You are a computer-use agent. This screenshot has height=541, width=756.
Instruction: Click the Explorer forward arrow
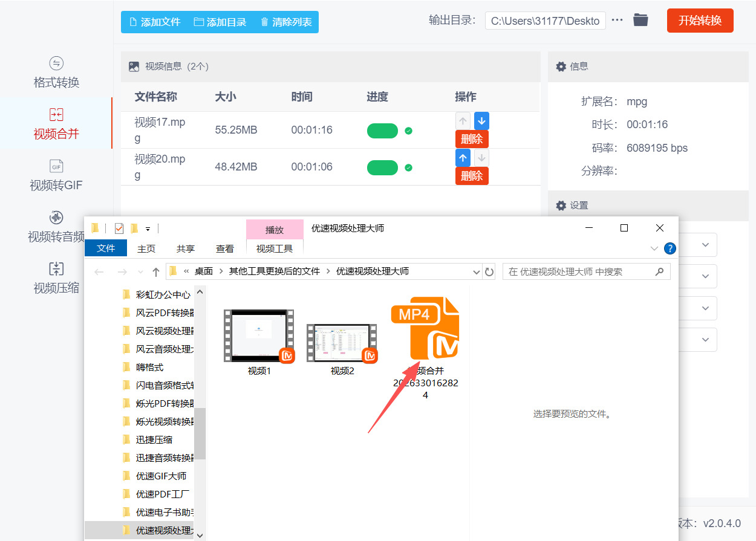tap(122, 272)
